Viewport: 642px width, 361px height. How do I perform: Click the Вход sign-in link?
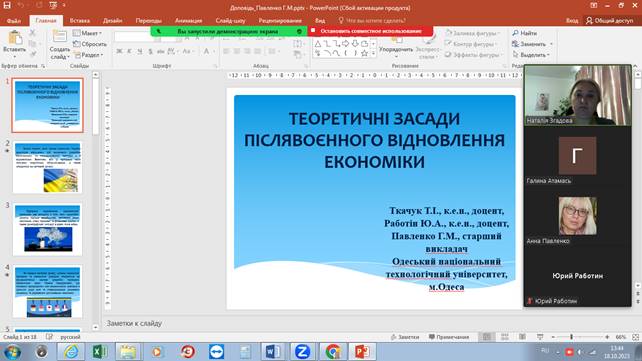[572, 20]
